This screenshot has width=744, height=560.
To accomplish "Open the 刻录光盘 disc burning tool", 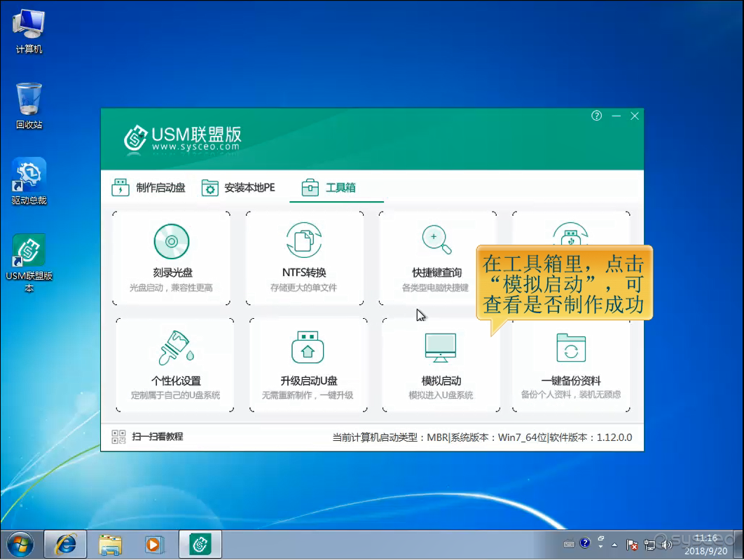I will click(x=172, y=258).
